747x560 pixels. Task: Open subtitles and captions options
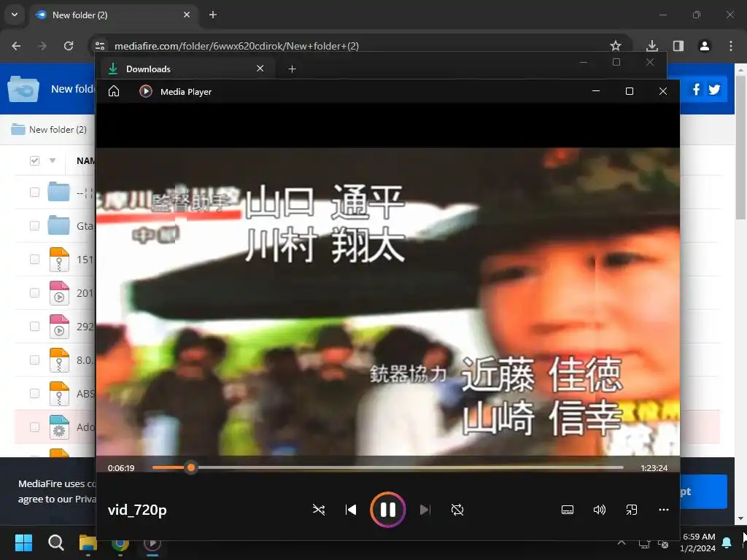[x=568, y=510]
